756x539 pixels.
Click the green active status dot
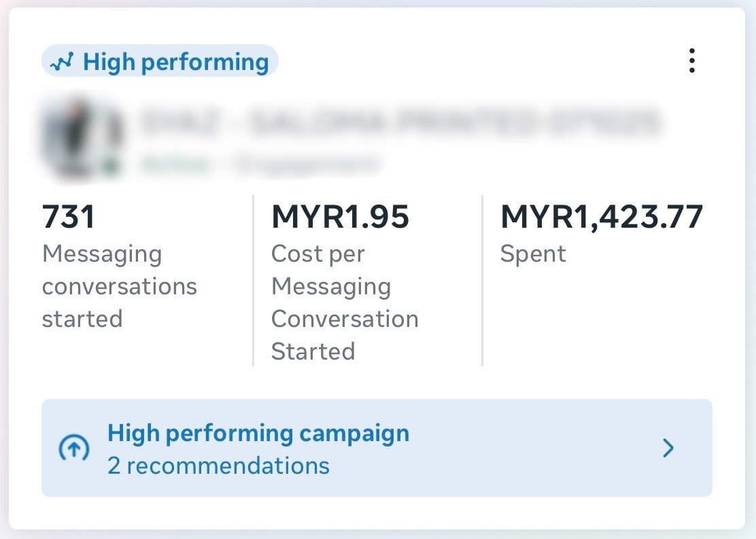[x=109, y=165]
